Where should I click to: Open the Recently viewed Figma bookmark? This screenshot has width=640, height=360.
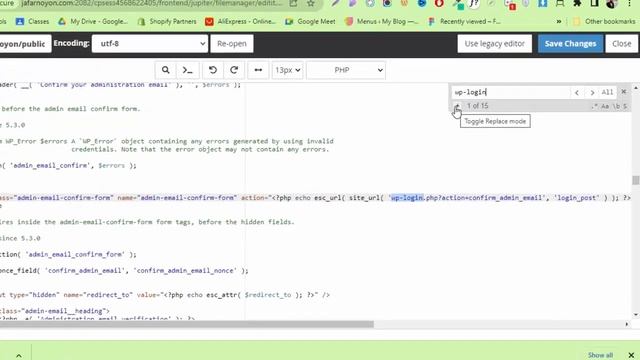tap(464, 21)
